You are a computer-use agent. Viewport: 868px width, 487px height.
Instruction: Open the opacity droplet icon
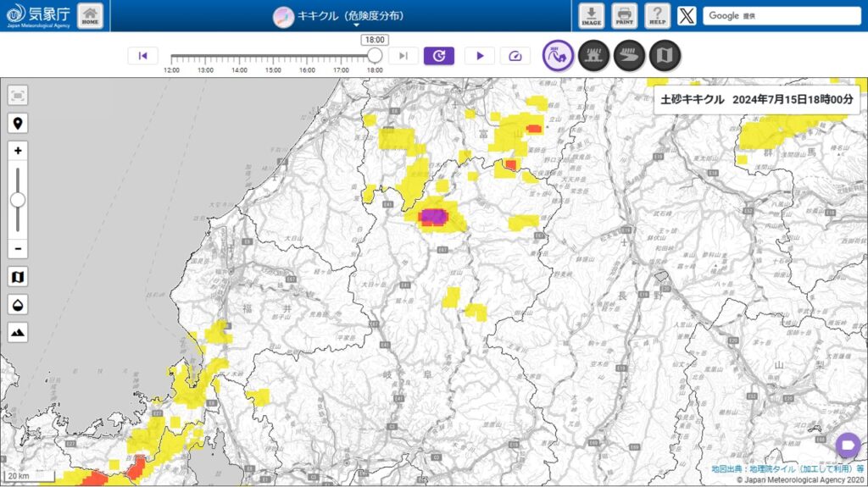(18, 304)
